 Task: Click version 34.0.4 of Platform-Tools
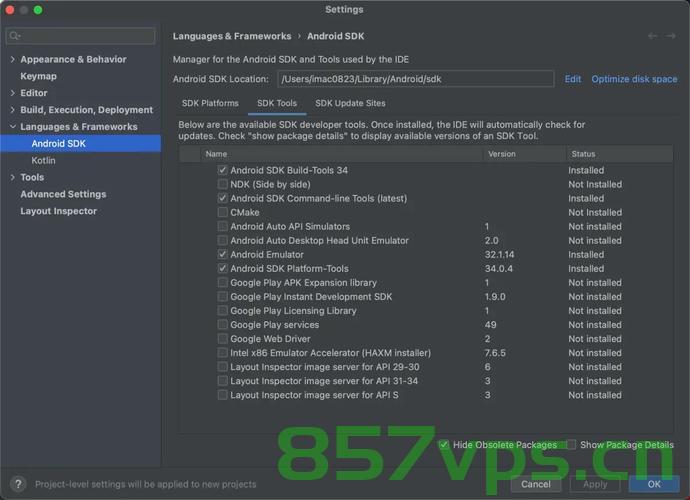pos(499,268)
